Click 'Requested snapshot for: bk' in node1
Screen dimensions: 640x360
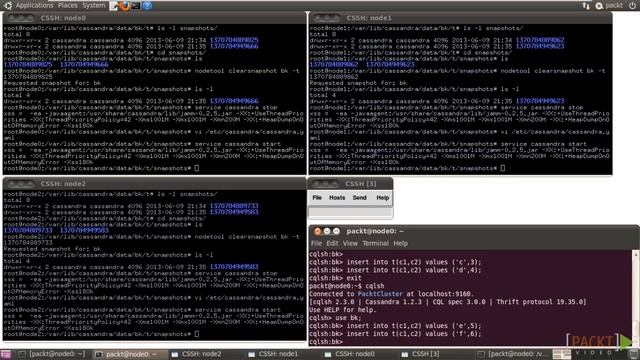[358, 83]
